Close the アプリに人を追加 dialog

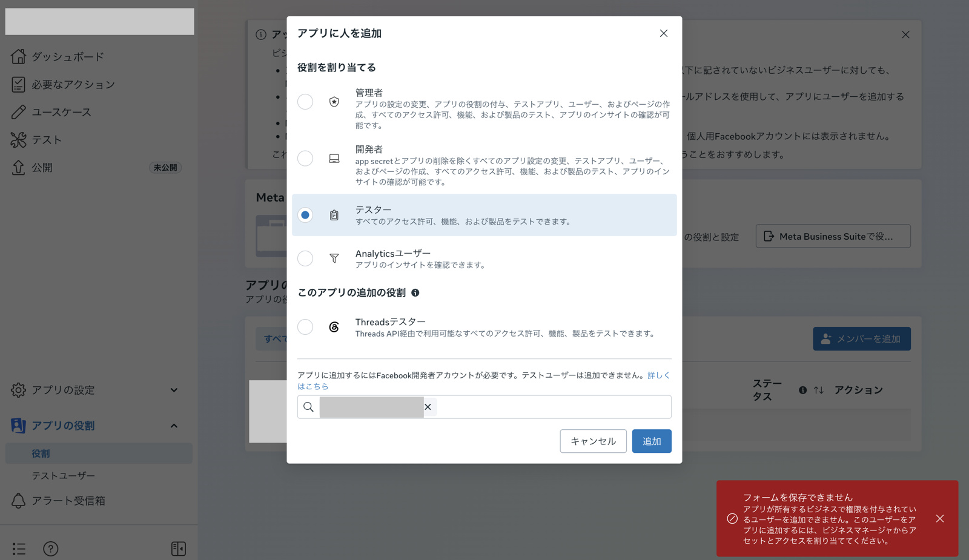click(x=664, y=33)
